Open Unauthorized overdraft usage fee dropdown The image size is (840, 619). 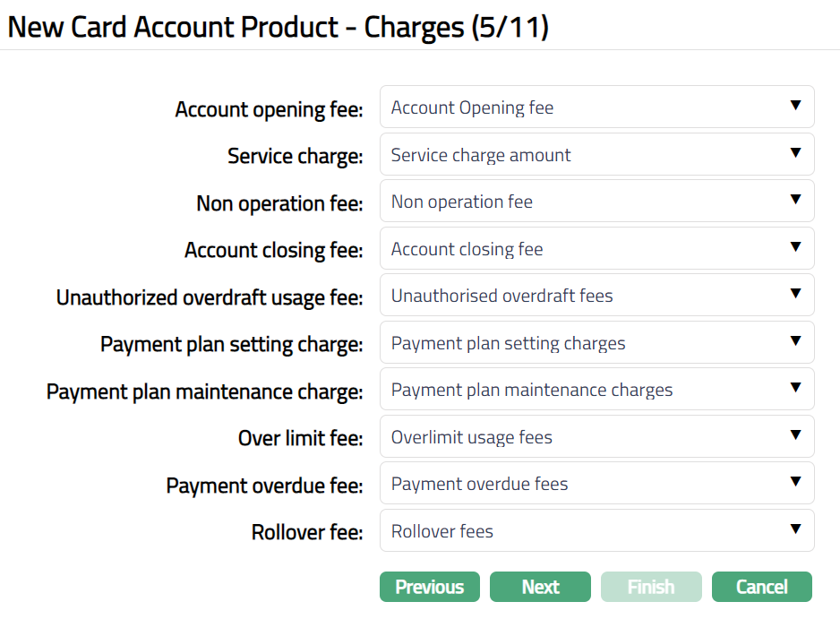596,296
